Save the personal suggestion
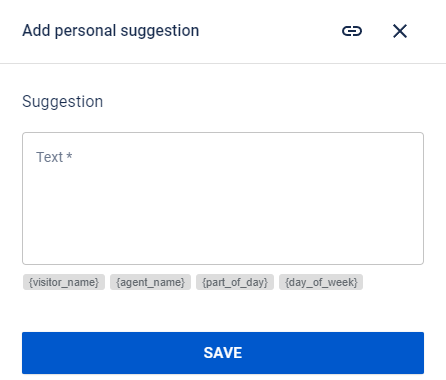 [x=223, y=353]
